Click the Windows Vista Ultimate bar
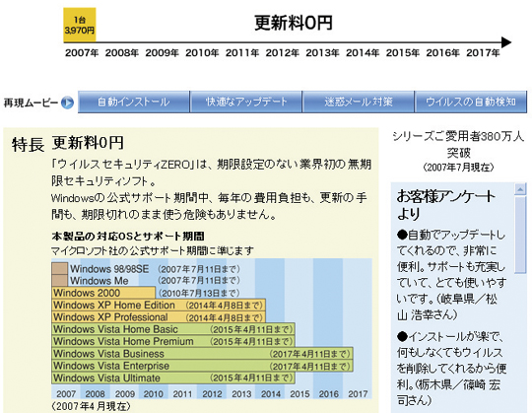The height and width of the screenshot is (413, 532). point(173,378)
